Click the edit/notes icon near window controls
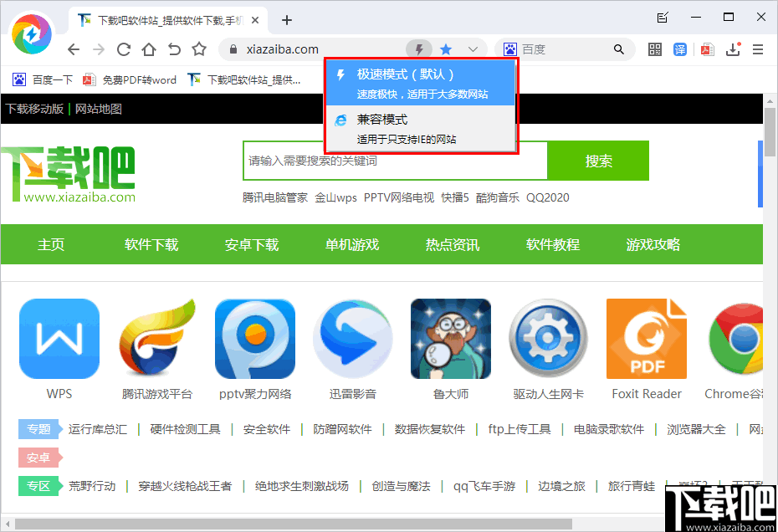The width and height of the screenshot is (778, 532). (662, 17)
